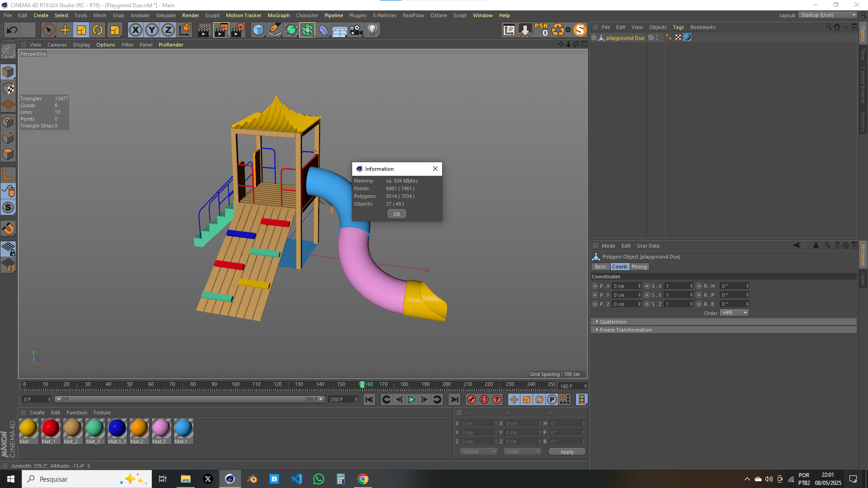Close the Information dialog
This screenshot has width=868, height=488.
pyautogui.click(x=435, y=169)
